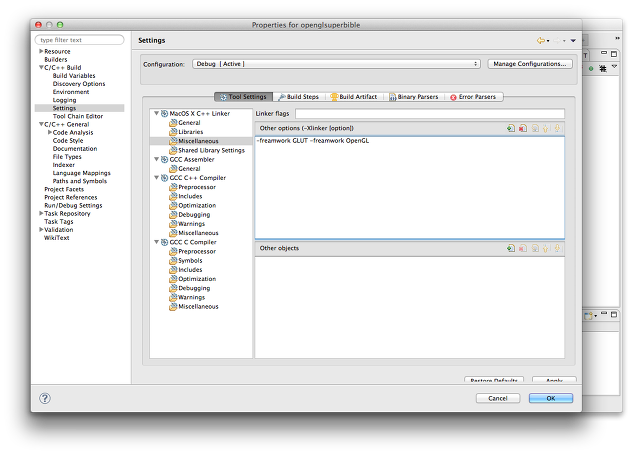630x455 pixels.
Task: Click the Preprocessor icon under GCC C++ Compiler
Action: [x=173, y=187]
